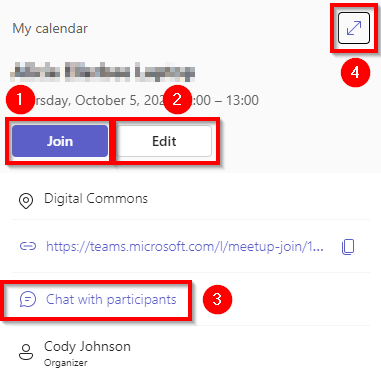
Task: Select the blurred meeting title
Action: click(x=103, y=72)
